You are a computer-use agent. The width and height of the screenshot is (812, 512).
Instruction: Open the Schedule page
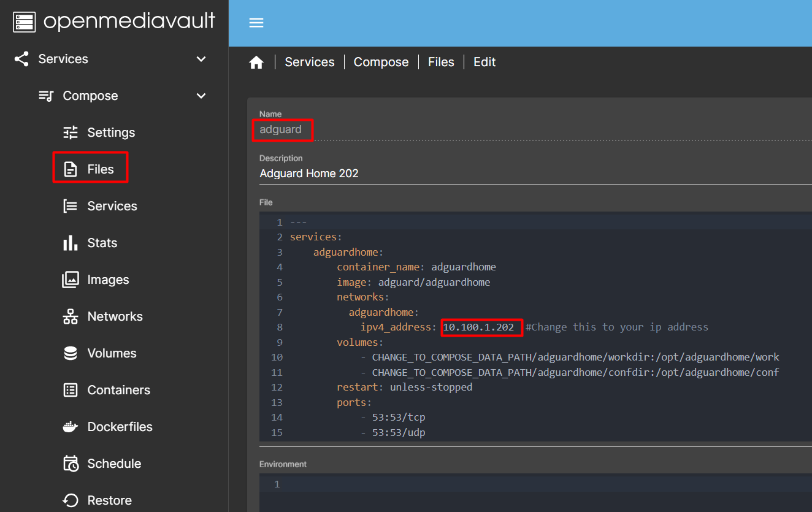coord(115,464)
